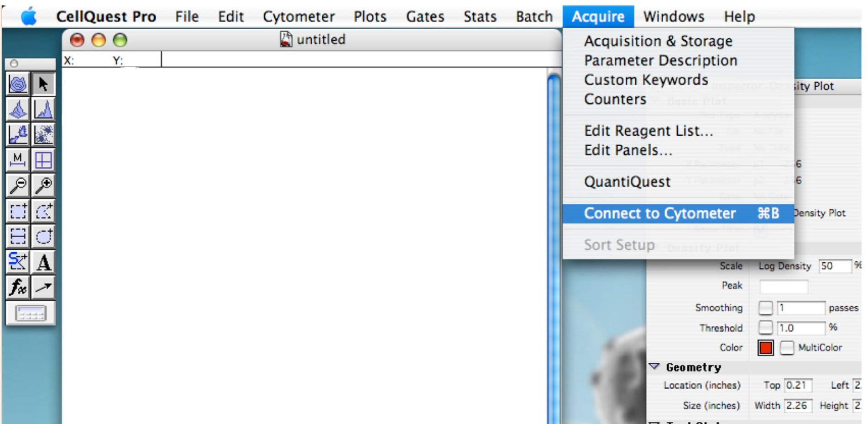Select Connect to Cytometer menu item
Viewport: 868px width, 424px height.
coord(678,213)
